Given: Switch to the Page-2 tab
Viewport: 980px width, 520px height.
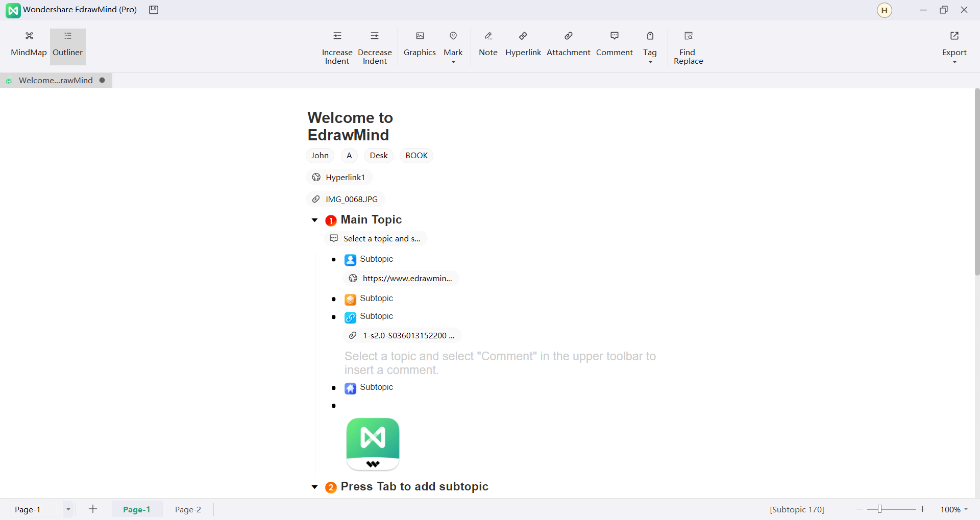Looking at the screenshot, I should coord(188,509).
